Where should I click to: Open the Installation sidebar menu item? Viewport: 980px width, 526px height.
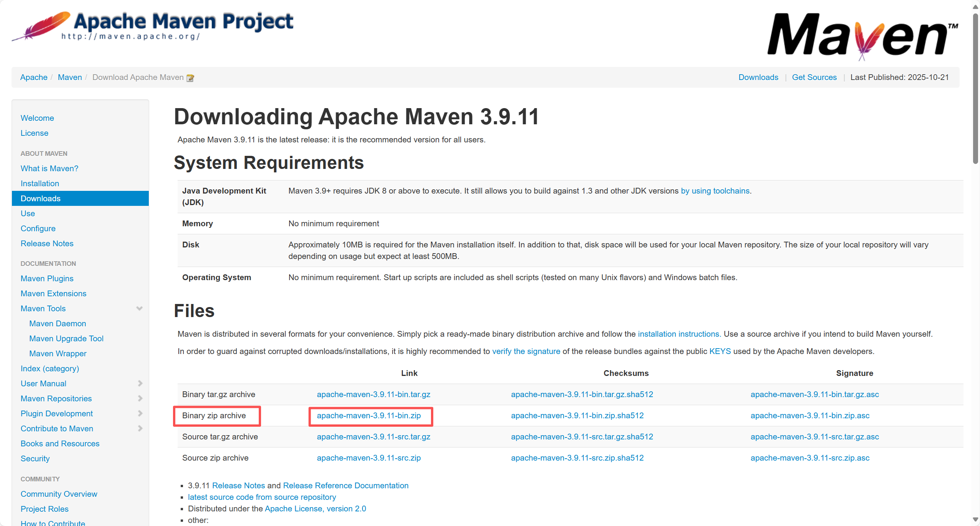pyautogui.click(x=40, y=184)
